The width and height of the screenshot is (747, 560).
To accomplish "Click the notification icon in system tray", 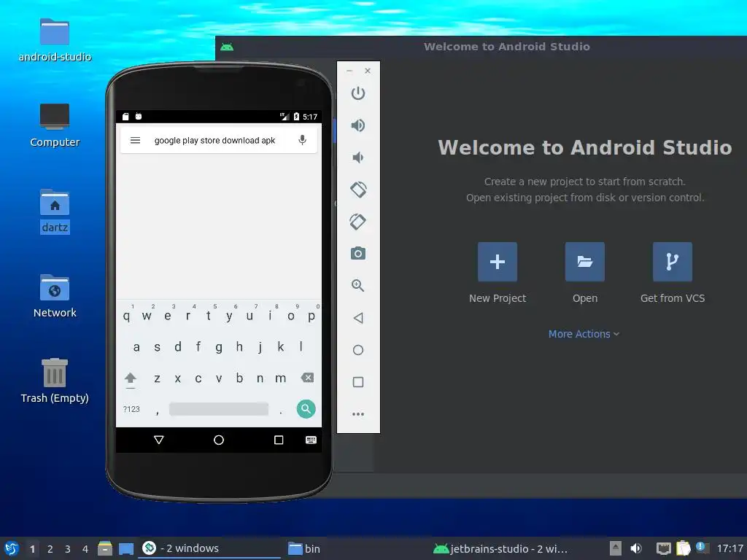I will click(701, 547).
